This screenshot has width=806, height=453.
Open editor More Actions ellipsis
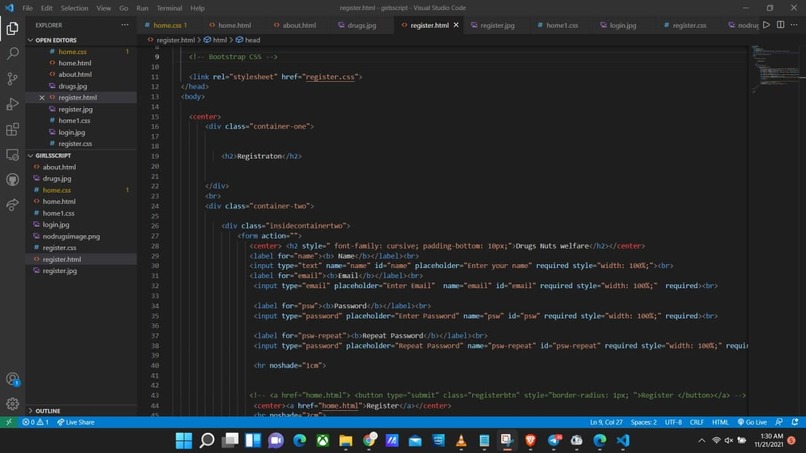(x=794, y=25)
